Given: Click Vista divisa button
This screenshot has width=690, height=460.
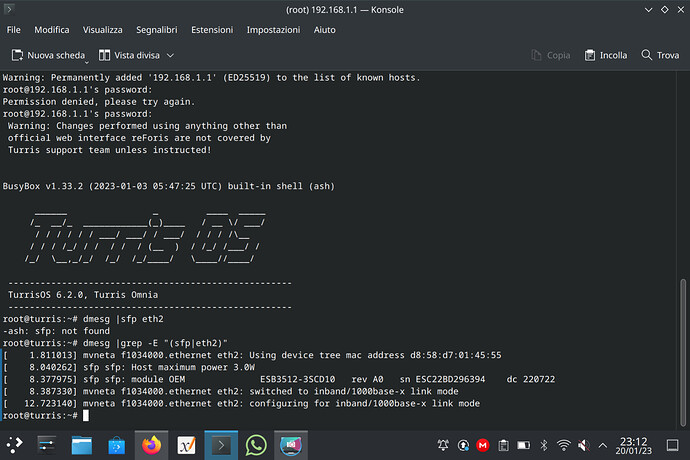Looking at the screenshot, I should point(129,55).
